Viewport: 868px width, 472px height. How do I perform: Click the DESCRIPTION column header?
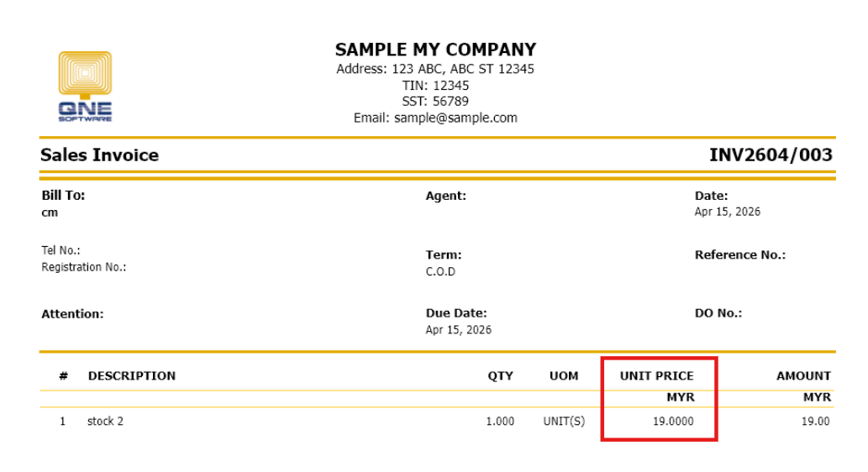(x=132, y=376)
